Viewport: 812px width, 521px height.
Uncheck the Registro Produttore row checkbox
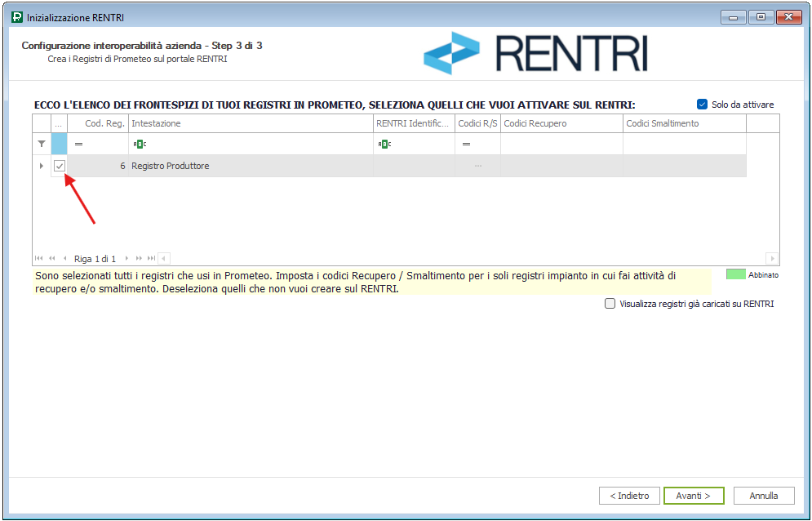[x=60, y=166]
